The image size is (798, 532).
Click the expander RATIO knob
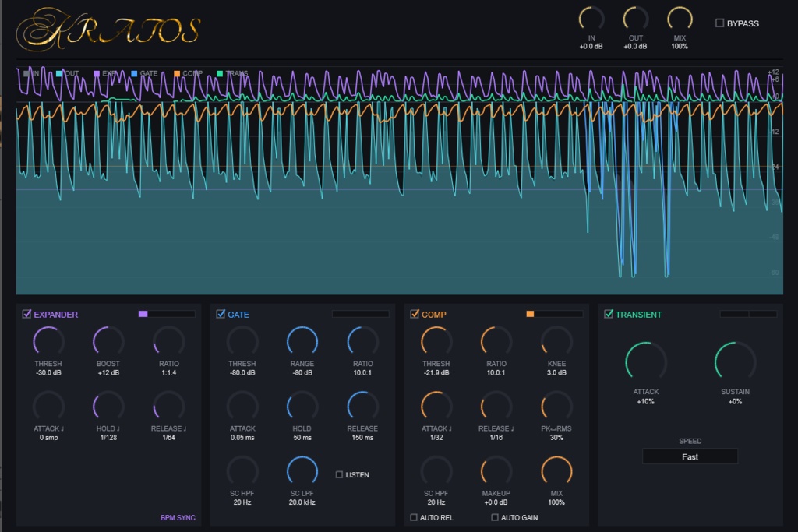click(x=169, y=341)
